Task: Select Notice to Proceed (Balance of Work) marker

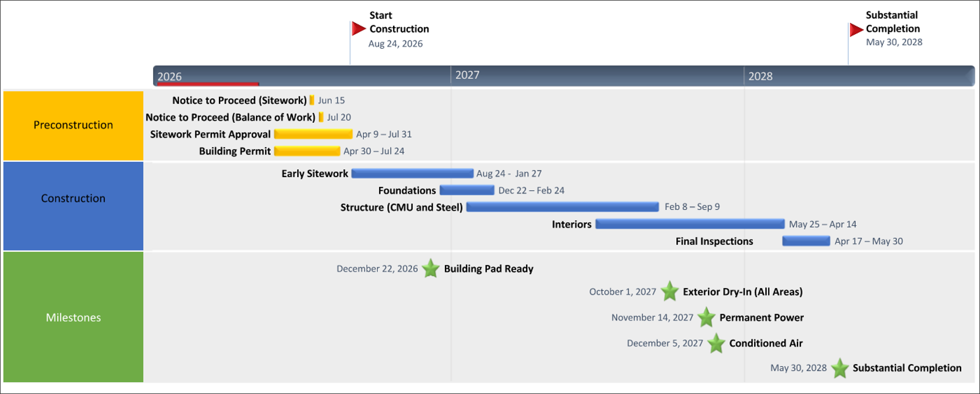Action: tap(321, 118)
